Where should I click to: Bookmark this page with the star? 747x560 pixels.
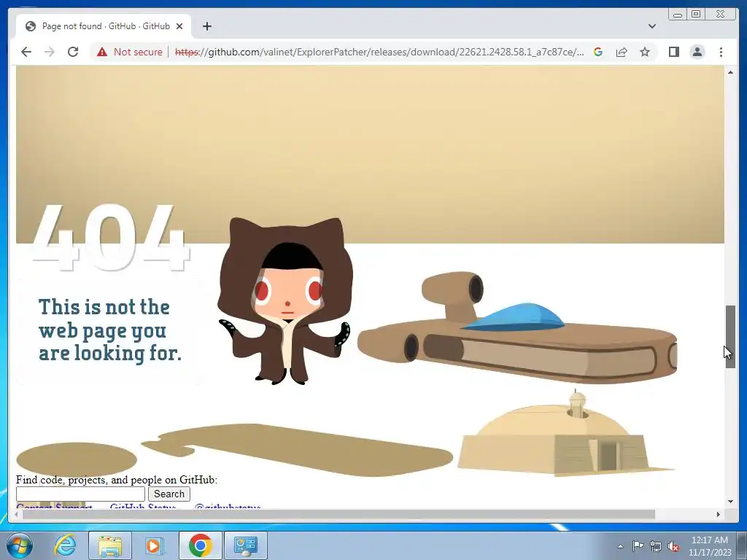click(x=645, y=52)
